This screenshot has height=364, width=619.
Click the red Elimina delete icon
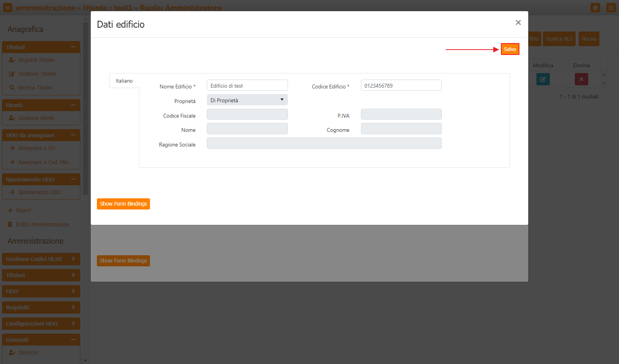[x=581, y=79]
